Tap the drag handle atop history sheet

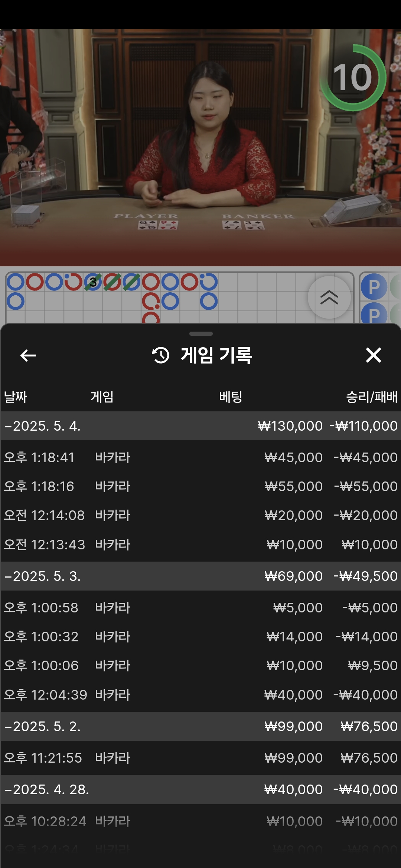(200, 334)
